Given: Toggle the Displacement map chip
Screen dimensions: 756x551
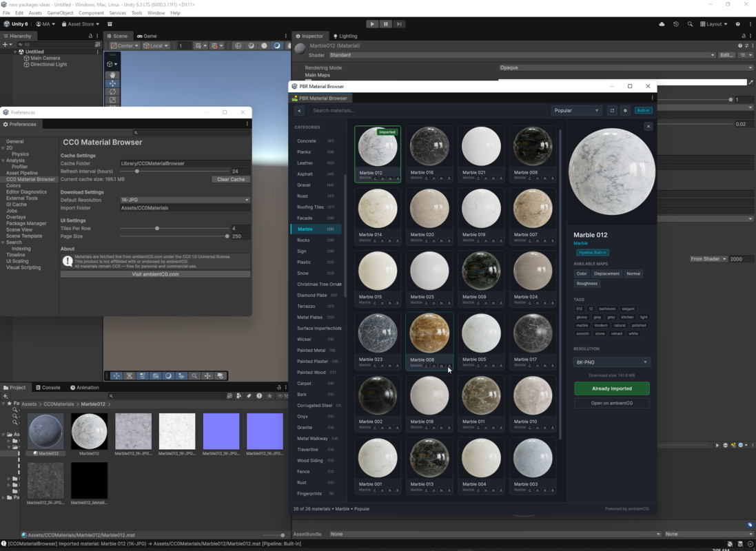Looking at the screenshot, I should (606, 274).
